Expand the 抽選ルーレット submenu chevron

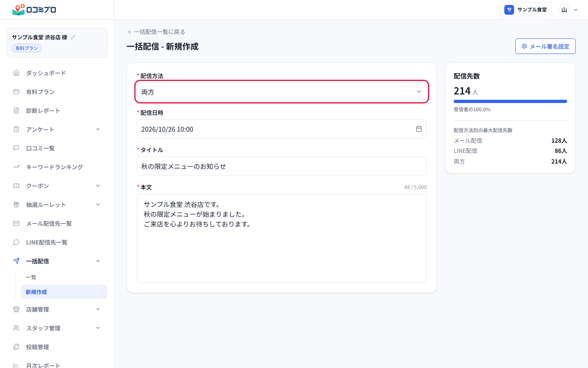(98, 204)
